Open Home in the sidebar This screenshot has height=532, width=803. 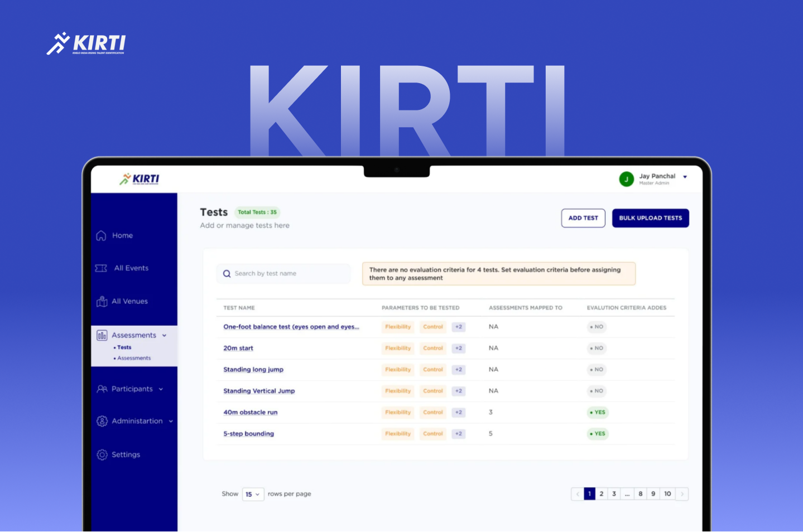(x=122, y=236)
